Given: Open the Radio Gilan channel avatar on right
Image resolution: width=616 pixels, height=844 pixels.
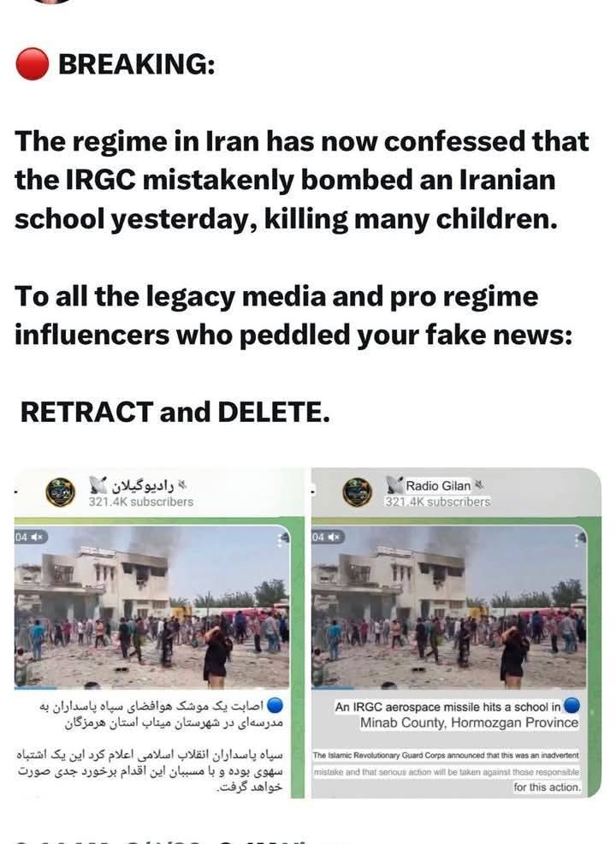Looking at the screenshot, I should pyautogui.click(x=358, y=492).
